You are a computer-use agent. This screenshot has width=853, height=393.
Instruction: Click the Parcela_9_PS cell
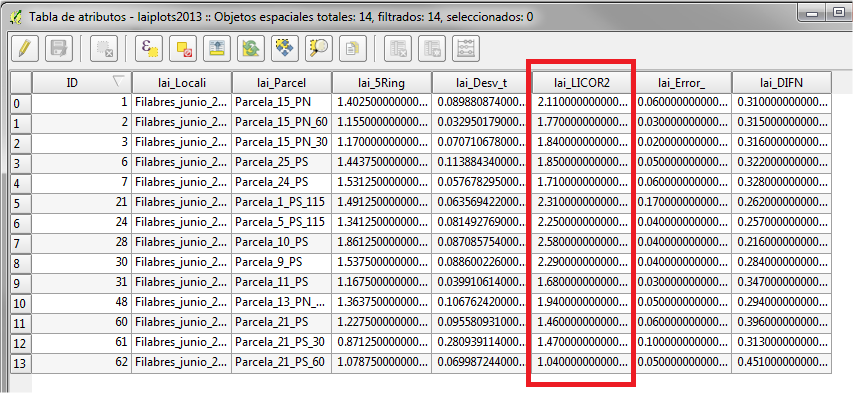coord(282,262)
